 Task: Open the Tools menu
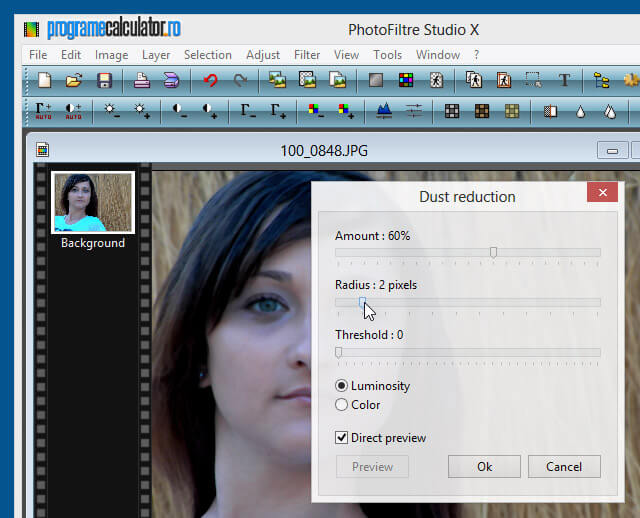point(388,55)
